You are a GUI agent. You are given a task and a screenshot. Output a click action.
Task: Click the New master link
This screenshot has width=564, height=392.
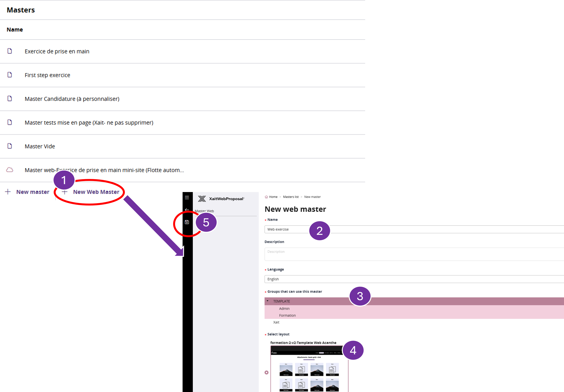pos(33,192)
